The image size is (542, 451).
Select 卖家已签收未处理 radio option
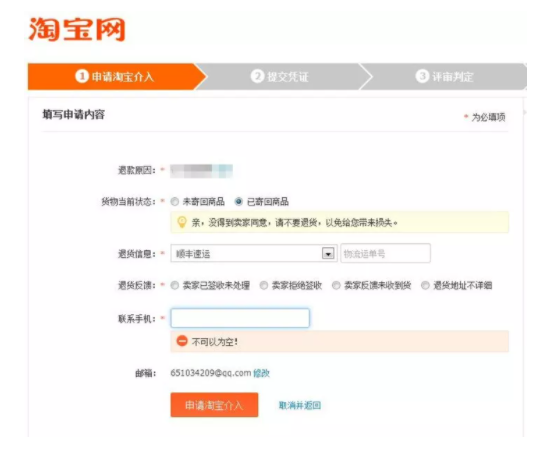tap(175, 285)
